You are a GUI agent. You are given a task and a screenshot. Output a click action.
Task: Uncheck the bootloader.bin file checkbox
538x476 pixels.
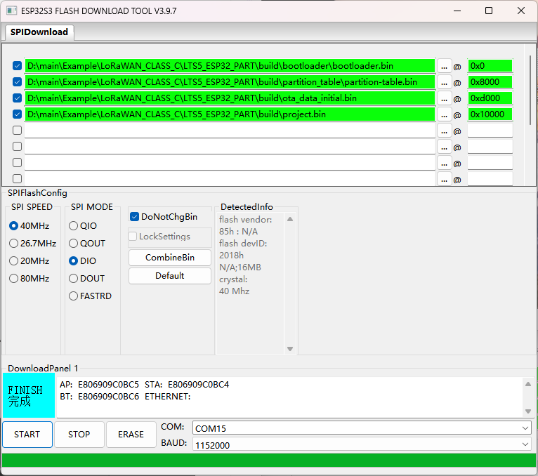[17, 66]
